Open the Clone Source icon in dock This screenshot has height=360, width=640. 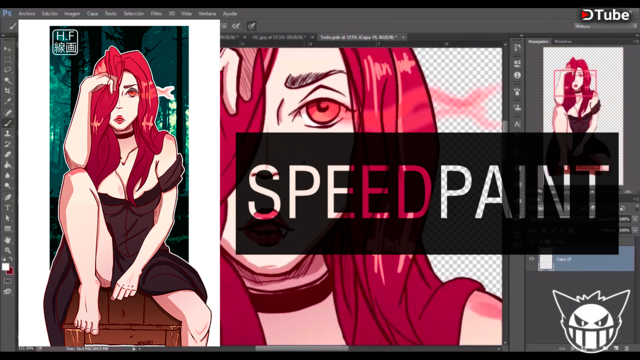coord(517,107)
